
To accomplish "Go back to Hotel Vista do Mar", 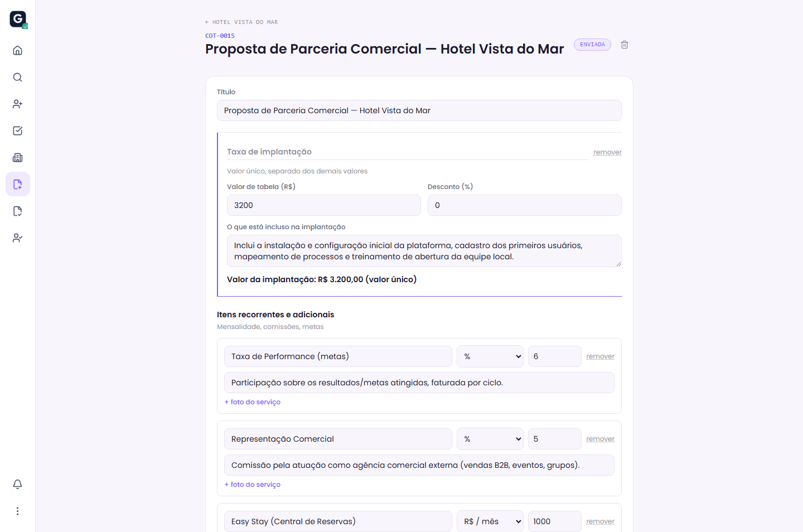I will point(241,22).
